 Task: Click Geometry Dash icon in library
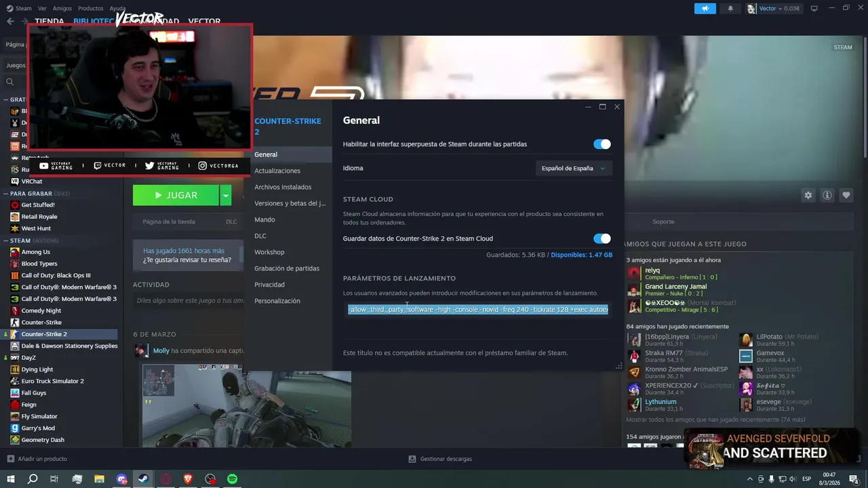(x=15, y=440)
